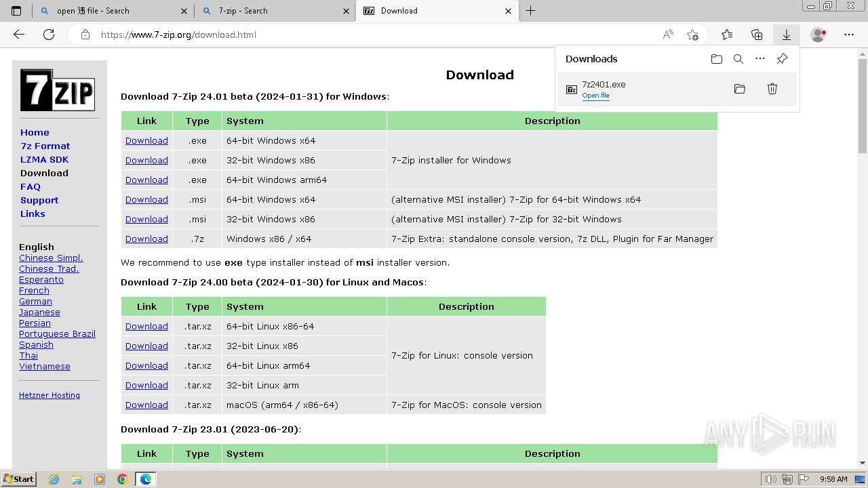The height and width of the screenshot is (488, 868).
Task: Switch to 'open file - Search' tab
Action: pos(113,11)
